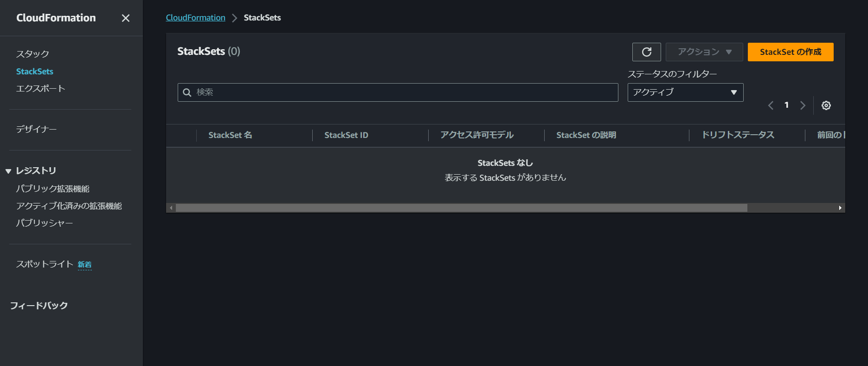Sort by アクセス許可モデル column header

point(477,135)
